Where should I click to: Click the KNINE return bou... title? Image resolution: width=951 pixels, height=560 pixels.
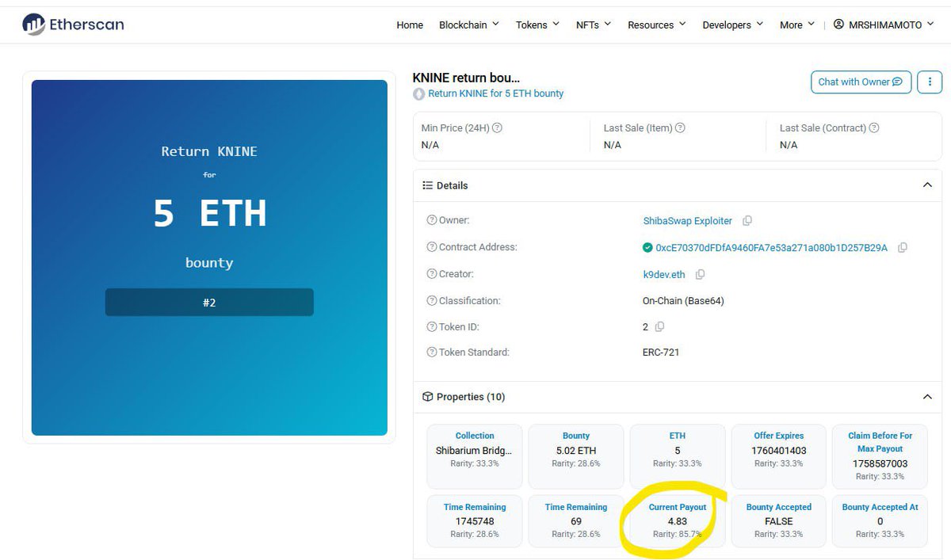467,78
